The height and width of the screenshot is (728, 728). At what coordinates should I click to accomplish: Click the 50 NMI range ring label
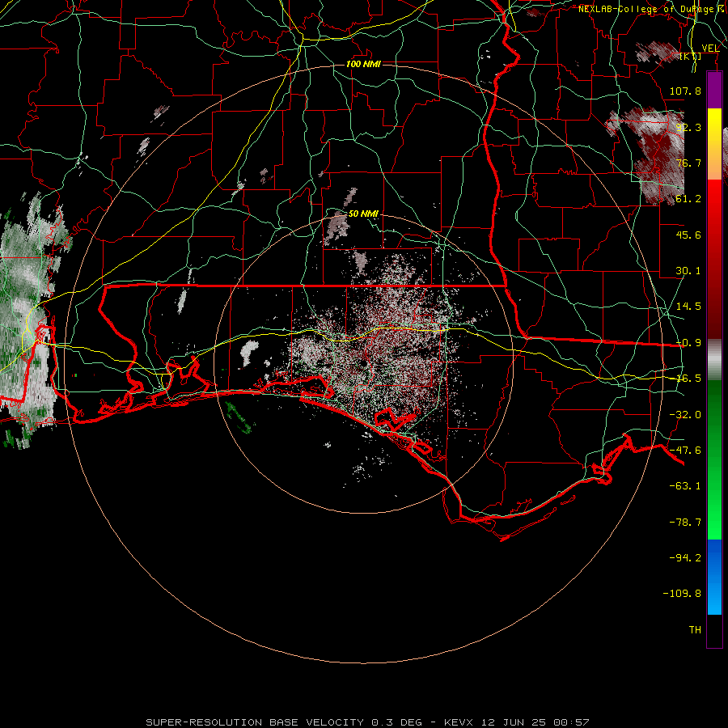[x=363, y=214]
